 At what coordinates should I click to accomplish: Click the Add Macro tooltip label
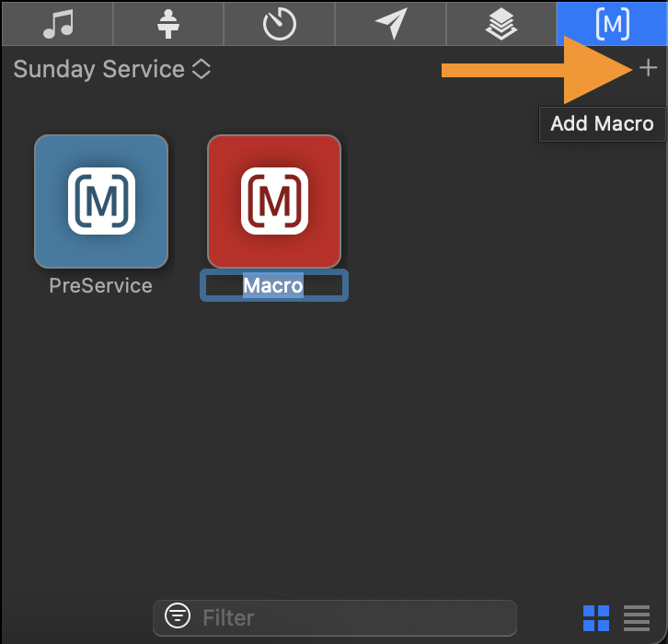pos(602,124)
